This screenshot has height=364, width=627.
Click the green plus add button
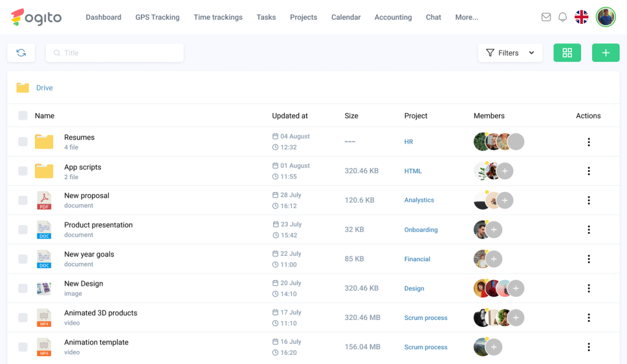coord(606,53)
